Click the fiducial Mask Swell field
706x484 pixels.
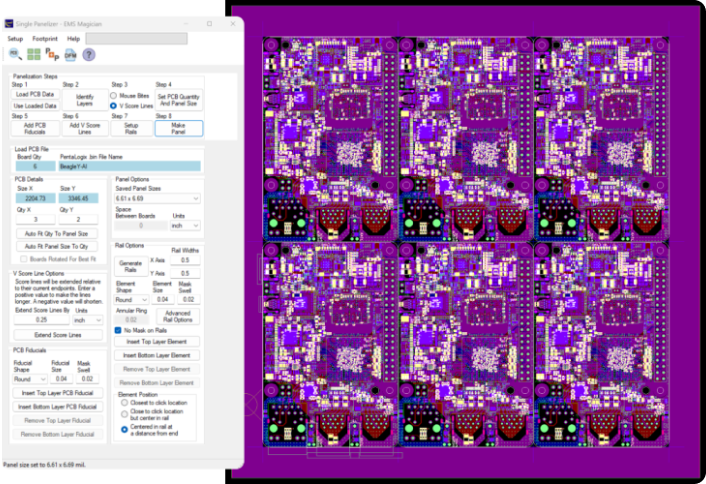point(87,379)
